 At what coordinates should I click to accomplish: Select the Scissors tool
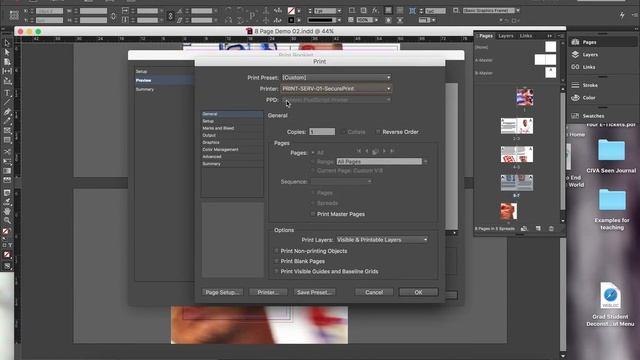click(7, 151)
